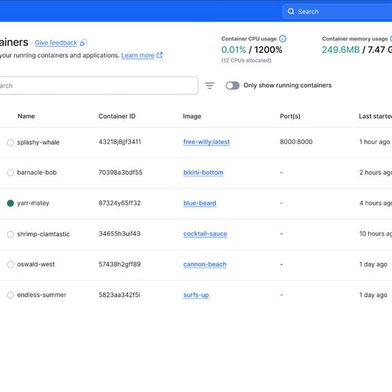Select the oswald-west row status circle
Screen dimensions: 392x392
point(10,264)
